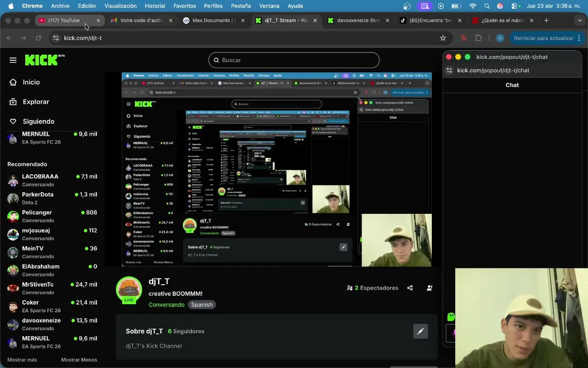The height and width of the screenshot is (368, 588).
Task: Go forward with the browser forward arrow
Action: [23, 38]
